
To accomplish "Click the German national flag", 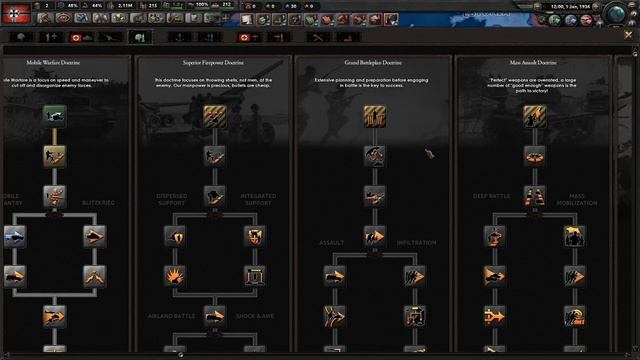I will click(x=16, y=13).
